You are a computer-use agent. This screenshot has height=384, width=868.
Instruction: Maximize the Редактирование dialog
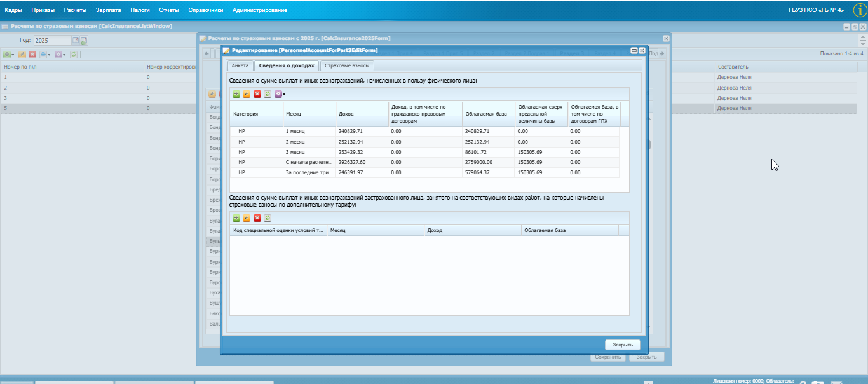click(x=634, y=50)
